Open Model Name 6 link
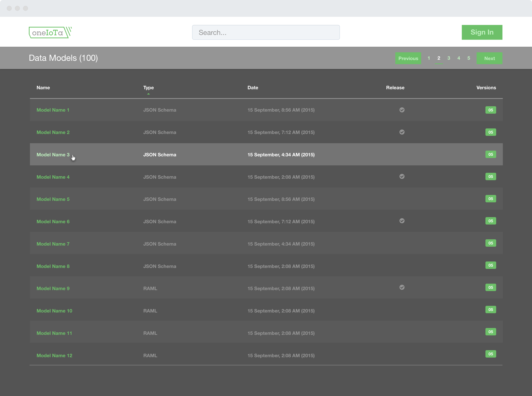The image size is (532, 396). (53, 222)
